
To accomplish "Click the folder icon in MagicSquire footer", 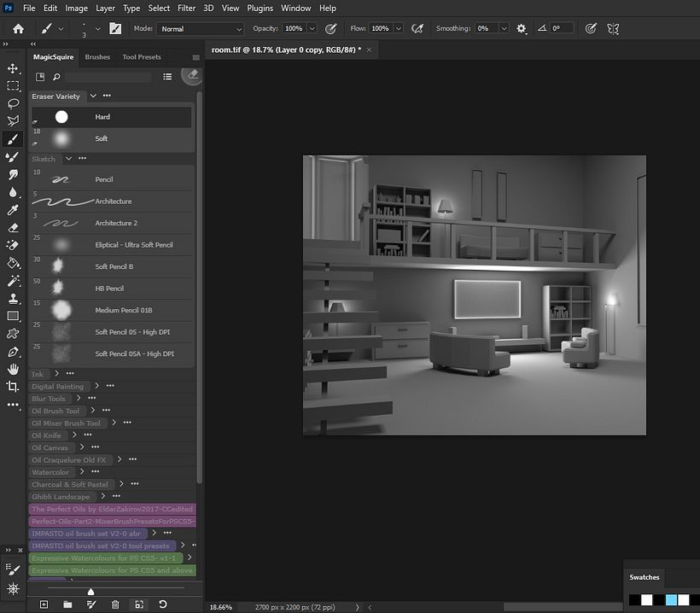I will pos(67,604).
